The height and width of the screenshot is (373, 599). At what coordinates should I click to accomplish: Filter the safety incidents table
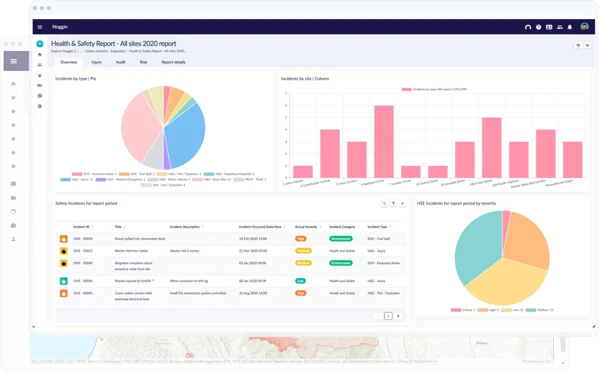click(393, 203)
